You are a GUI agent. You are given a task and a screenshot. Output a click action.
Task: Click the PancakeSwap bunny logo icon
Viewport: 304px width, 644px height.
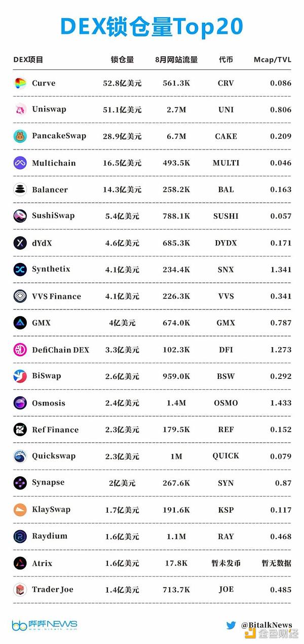pyautogui.click(x=20, y=136)
